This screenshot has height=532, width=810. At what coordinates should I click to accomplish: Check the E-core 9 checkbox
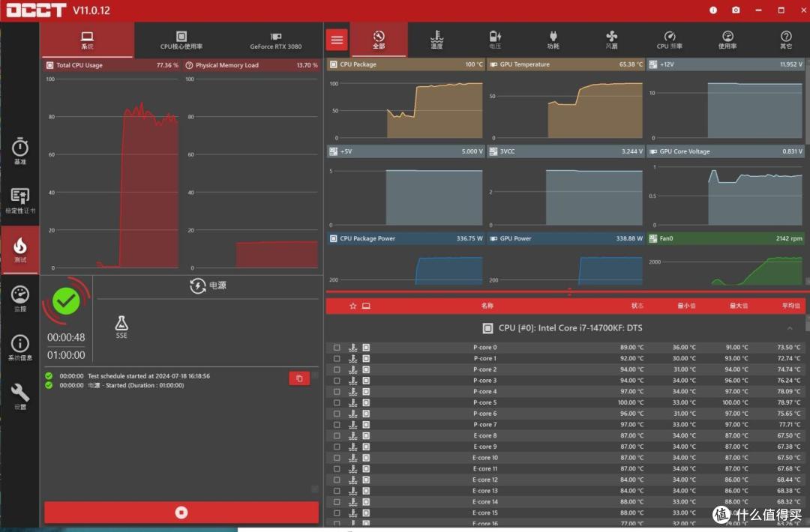point(337,447)
